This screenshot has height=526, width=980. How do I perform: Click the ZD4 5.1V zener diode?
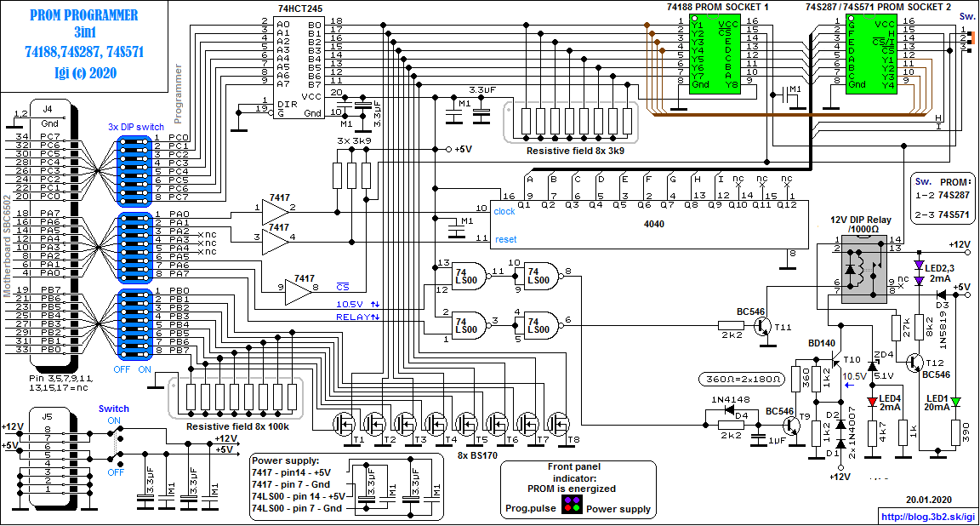[x=873, y=365]
